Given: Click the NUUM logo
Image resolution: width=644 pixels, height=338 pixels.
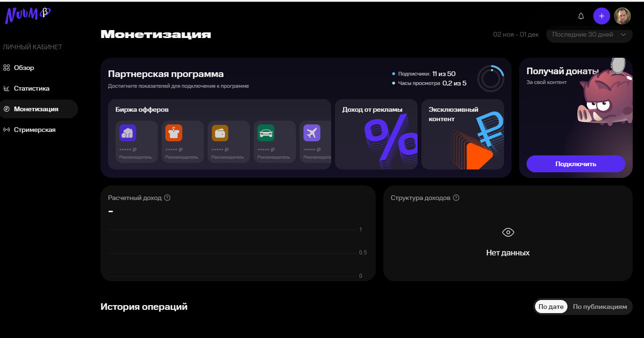Looking at the screenshot, I should [x=27, y=15].
